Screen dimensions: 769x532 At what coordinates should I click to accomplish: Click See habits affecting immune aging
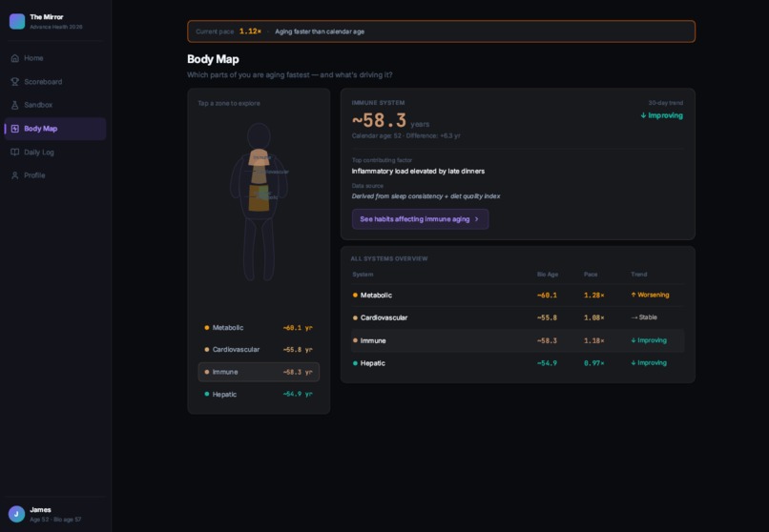(x=421, y=219)
